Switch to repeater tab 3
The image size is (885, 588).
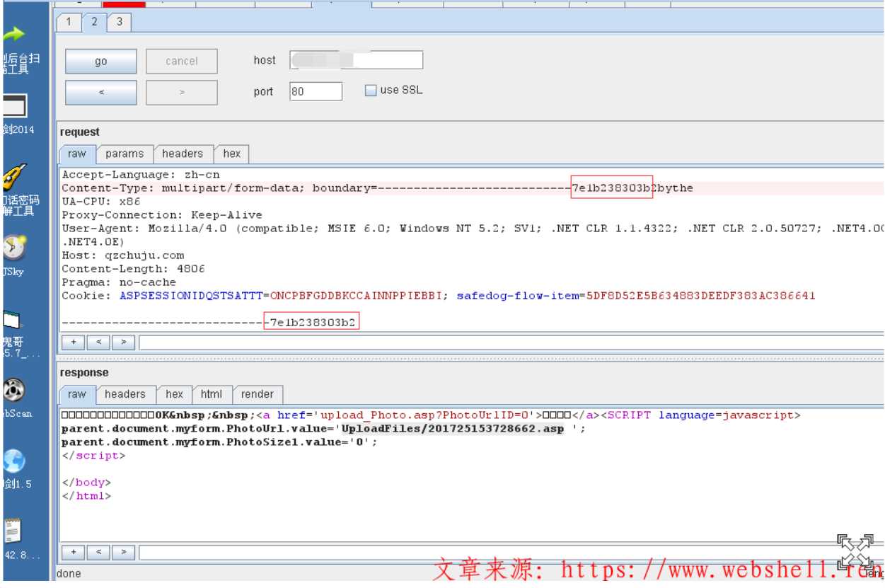[x=119, y=22]
